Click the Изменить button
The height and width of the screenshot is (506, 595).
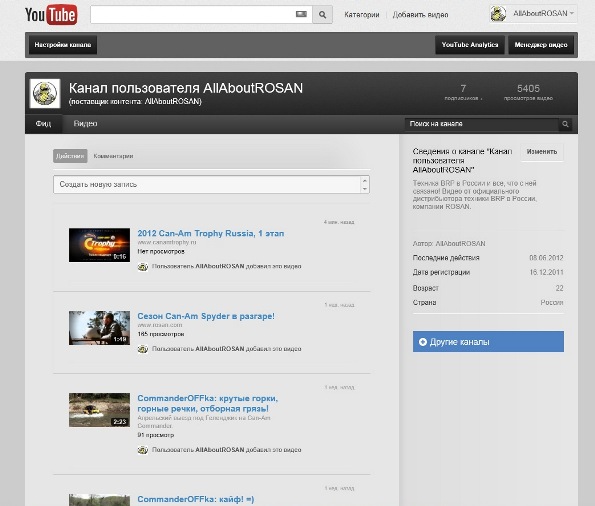541,152
